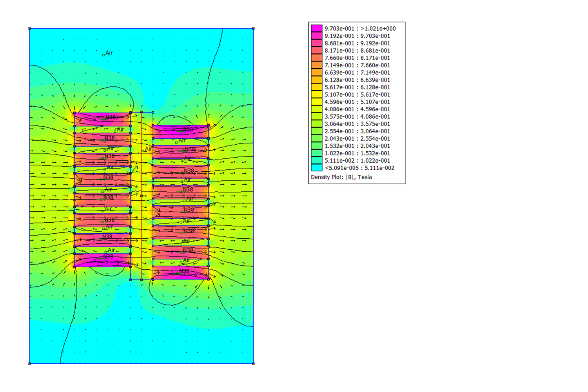This screenshot has height=392, width=588.
Task: Pick the green swatch for 2.043e-001 : 2.554e-001
Action: click(316, 138)
